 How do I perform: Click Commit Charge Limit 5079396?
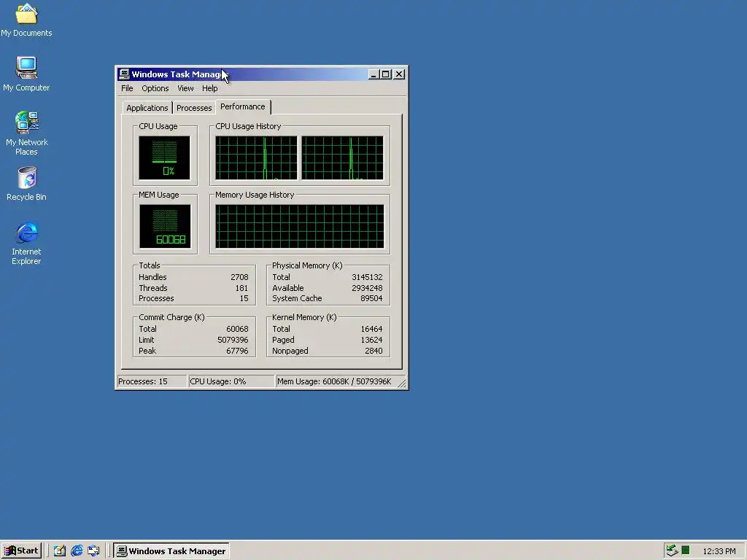coord(233,340)
